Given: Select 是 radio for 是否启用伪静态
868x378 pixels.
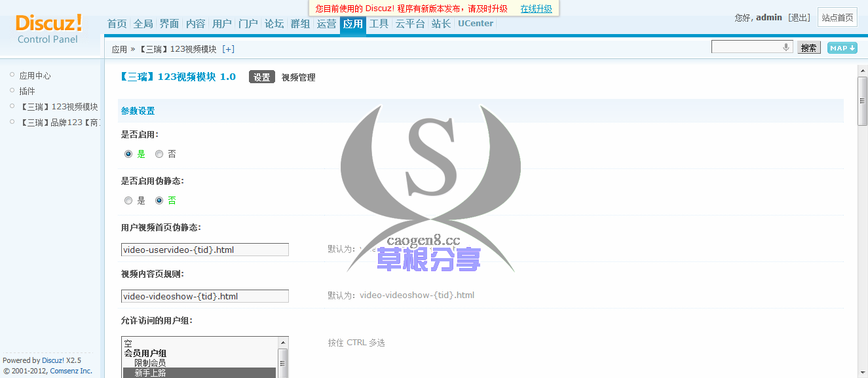Looking at the screenshot, I should pos(128,201).
